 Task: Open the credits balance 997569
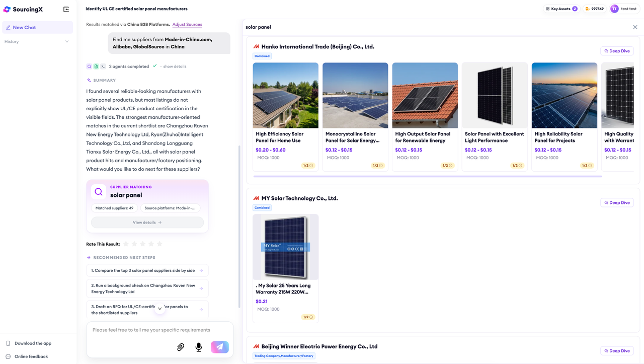coord(594,9)
